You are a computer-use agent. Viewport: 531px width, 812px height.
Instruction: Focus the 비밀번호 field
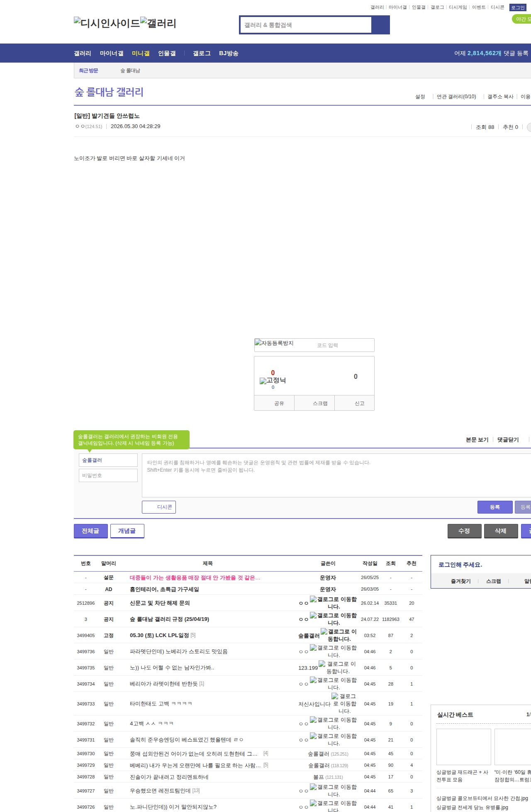108,475
